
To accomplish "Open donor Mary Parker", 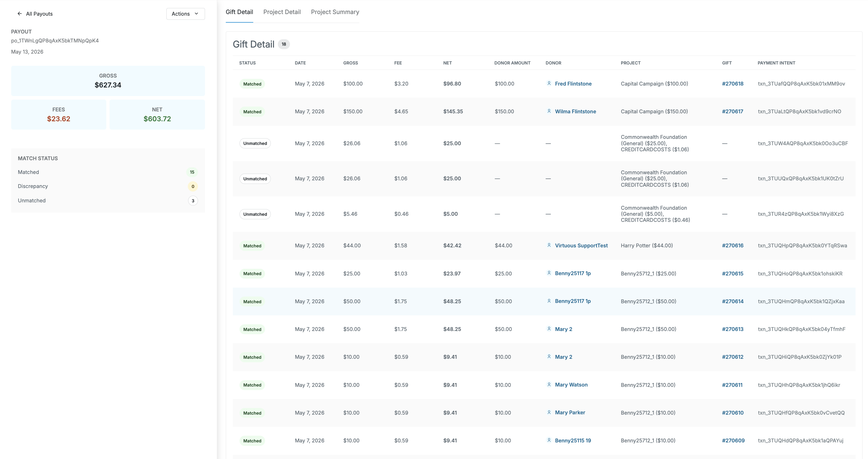I will click(x=570, y=412).
